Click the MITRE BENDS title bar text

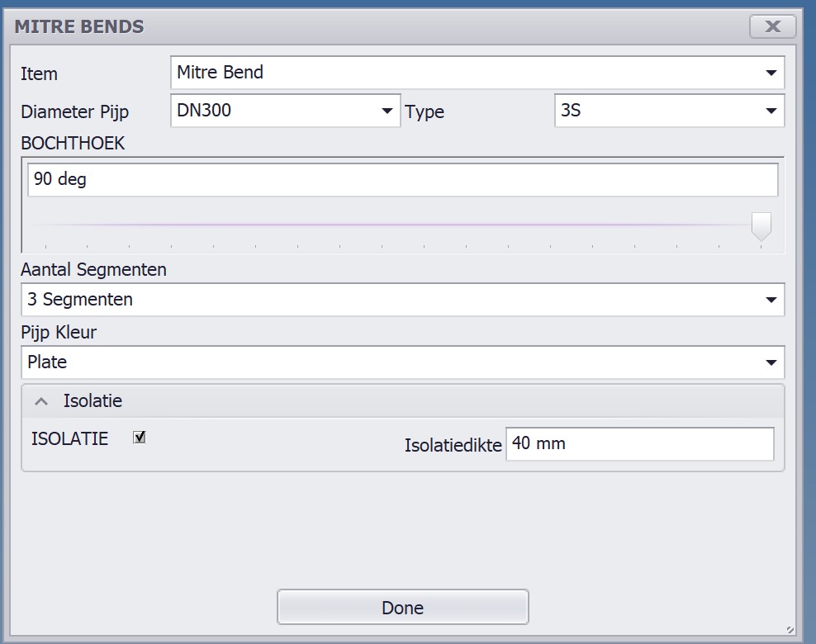pyautogui.click(x=79, y=26)
